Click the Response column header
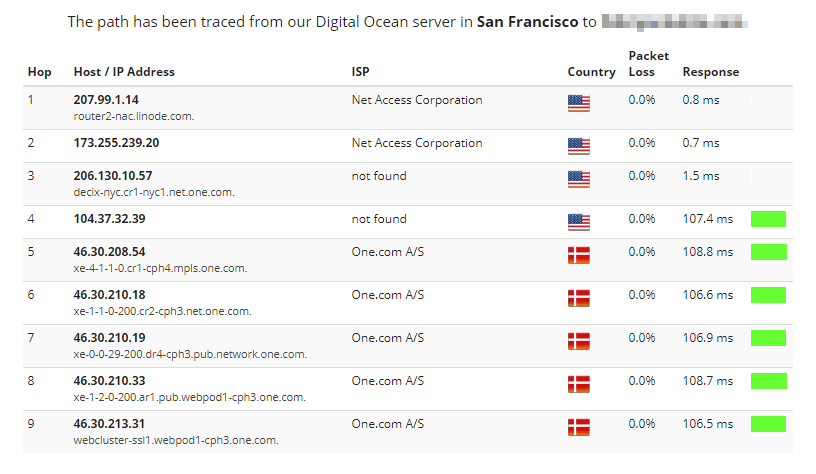Viewport: 816px width, 474px height. pyautogui.click(x=710, y=72)
